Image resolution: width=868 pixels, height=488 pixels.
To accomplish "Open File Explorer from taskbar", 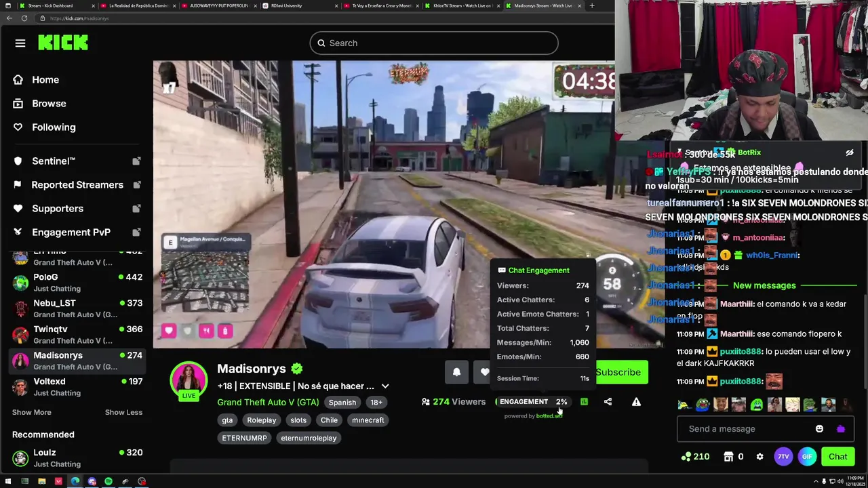I will click(41, 481).
